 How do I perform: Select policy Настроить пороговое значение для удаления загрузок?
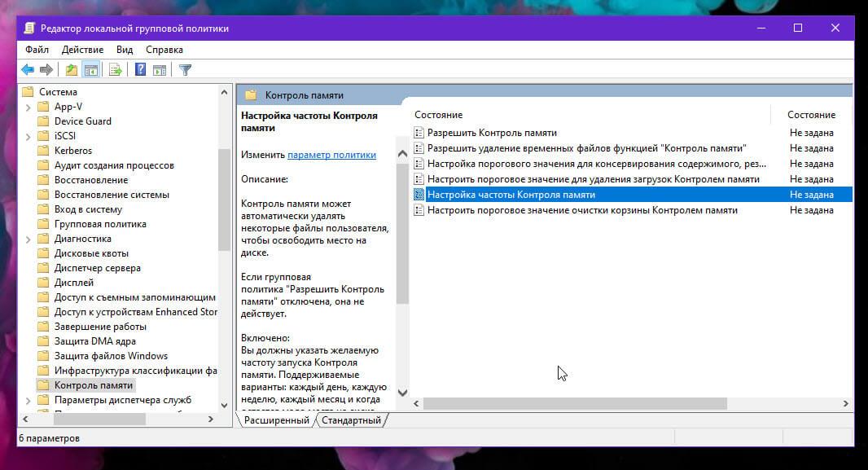[594, 179]
